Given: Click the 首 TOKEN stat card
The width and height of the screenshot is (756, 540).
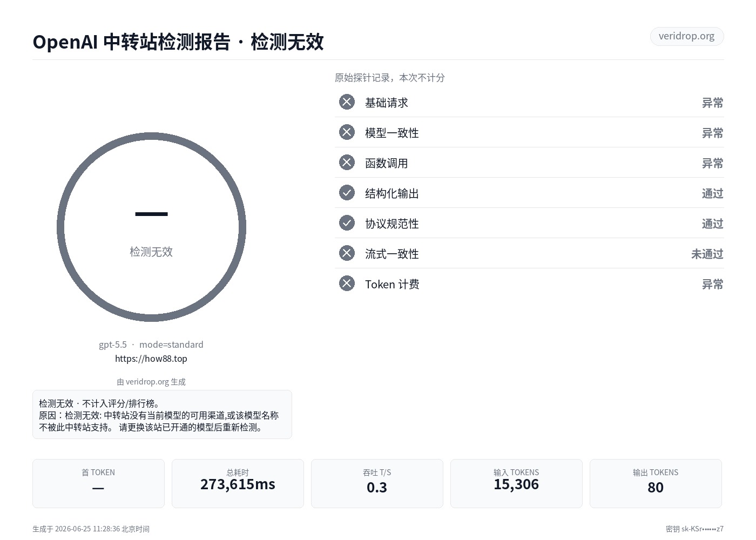Looking at the screenshot, I should point(98,483).
